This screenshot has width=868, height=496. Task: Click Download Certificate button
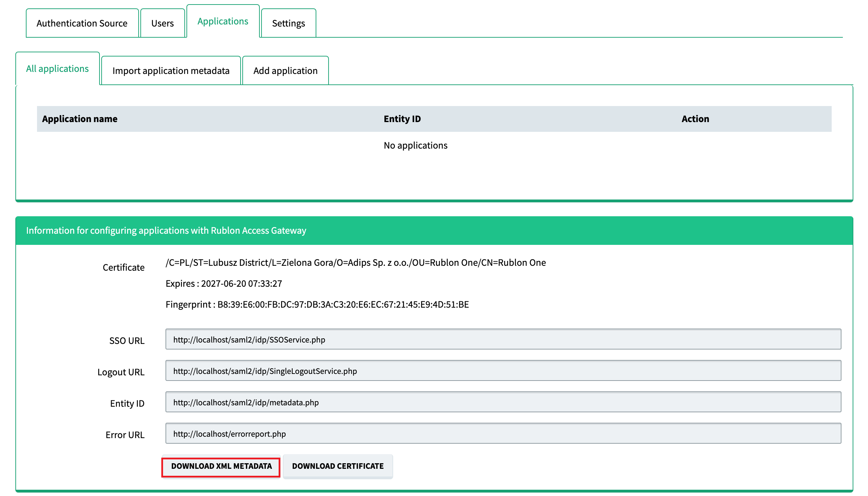click(x=338, y=466)
